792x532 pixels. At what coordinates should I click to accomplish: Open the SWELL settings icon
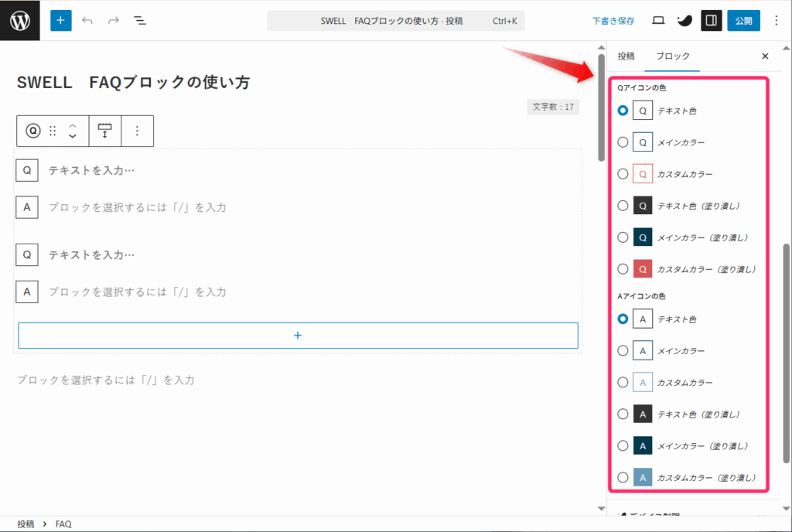point(684,21)
